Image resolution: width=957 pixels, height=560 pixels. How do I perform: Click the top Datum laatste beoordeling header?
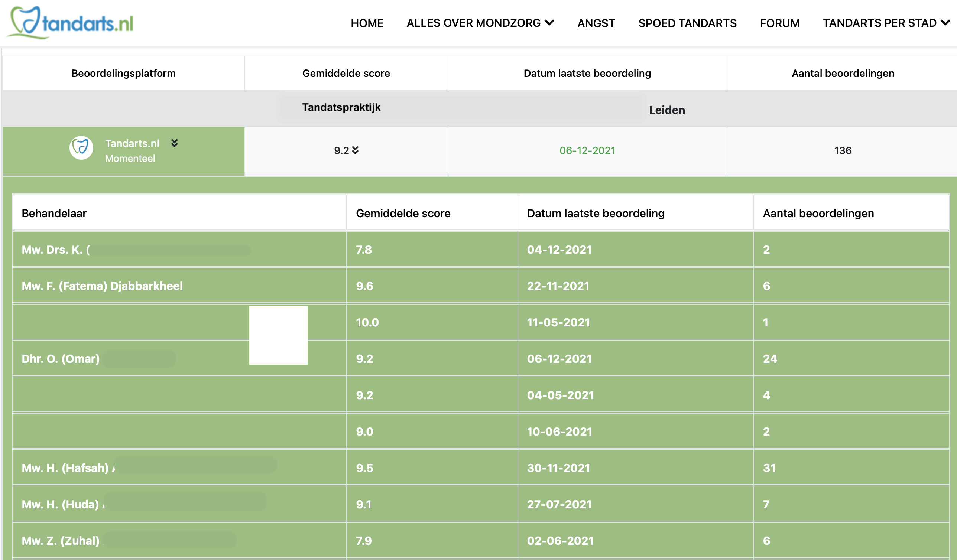point(587,73)
